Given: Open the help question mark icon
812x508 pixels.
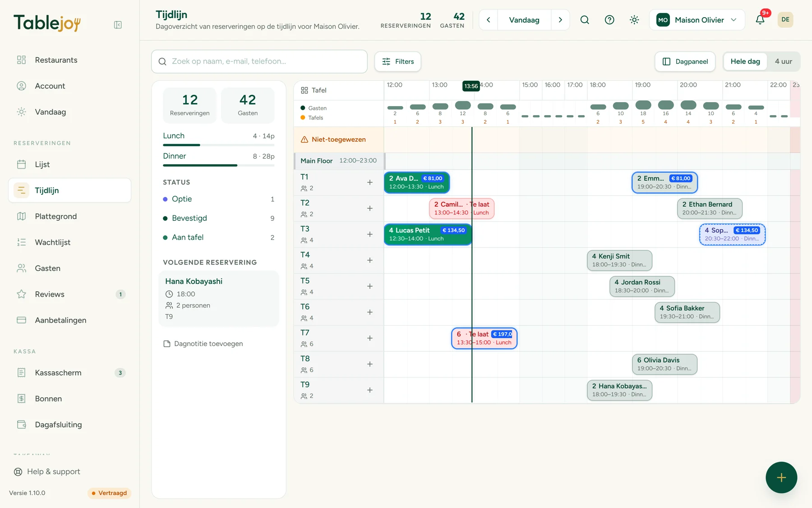Looking at the screenshot, I should [x=609, y=20].
